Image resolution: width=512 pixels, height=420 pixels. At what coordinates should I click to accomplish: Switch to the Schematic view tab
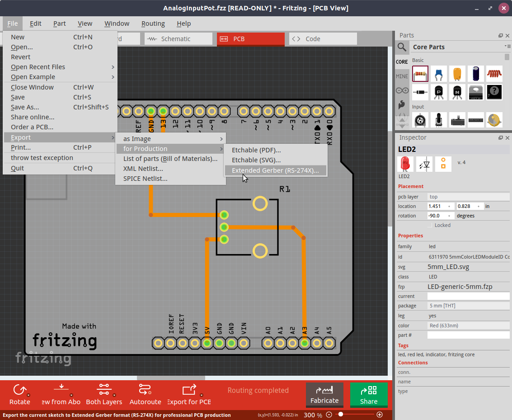click(x=178, y=39)
